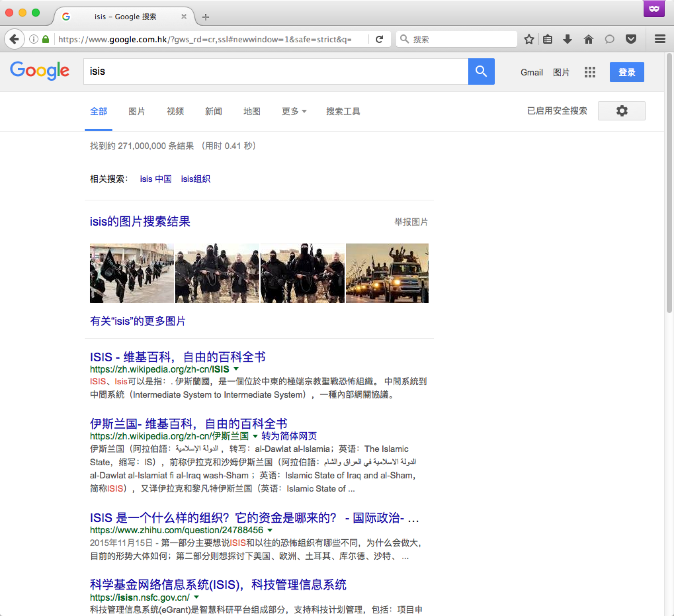This screenshot has width=674, height=616.
Task: Switch to the 图片 search tab
Action: click(x=137, y=111)
